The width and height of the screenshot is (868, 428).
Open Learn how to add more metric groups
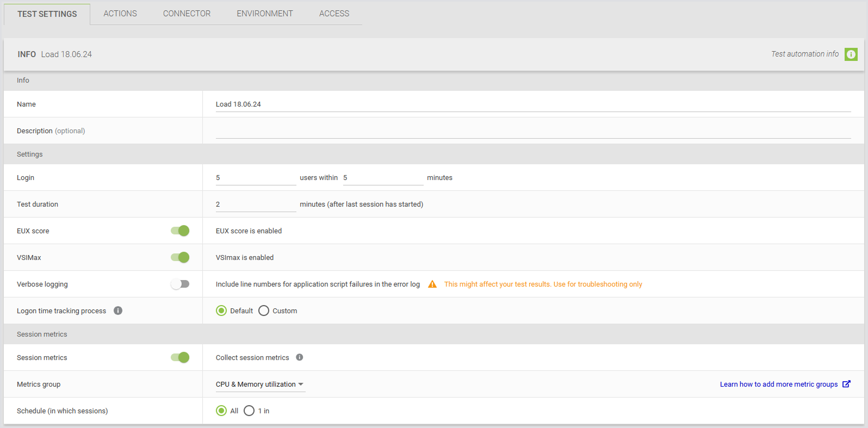click(x=778, y=384)
